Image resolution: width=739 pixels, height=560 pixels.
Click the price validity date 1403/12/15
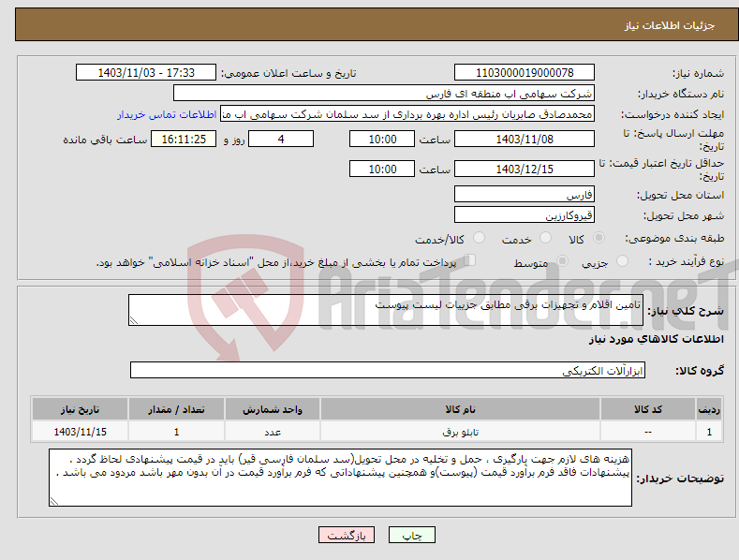click(x=525, y=169)
